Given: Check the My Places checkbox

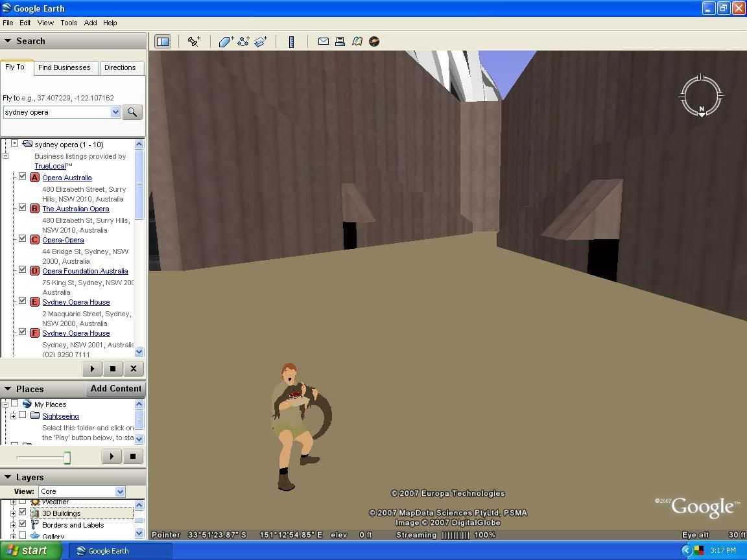Looking at the screenshot, I should pos(15,403).
